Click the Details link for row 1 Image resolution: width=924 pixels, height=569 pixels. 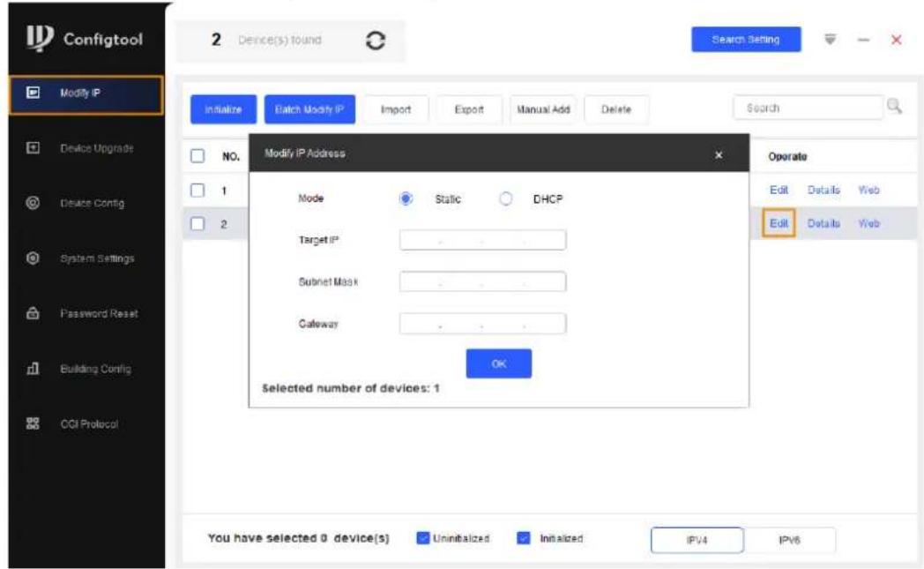tap(823, 190)
